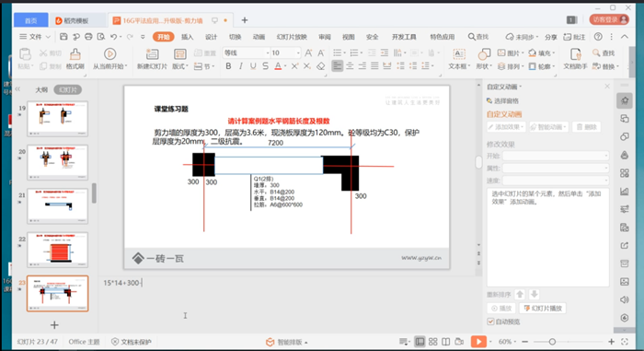Image resolution: width=644 pixels, height=351 pixels.
Task: Click the Print icon in quick toolbar
Action: point(88,37)
